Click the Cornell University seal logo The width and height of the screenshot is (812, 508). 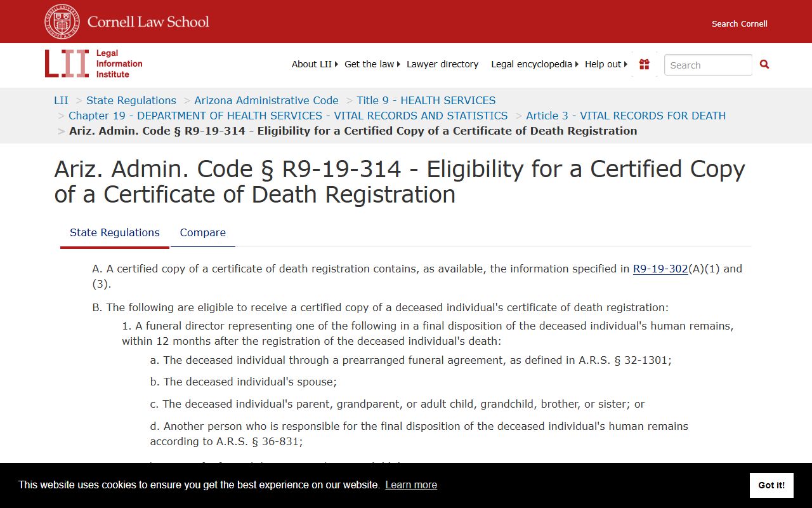click(62, 22)
